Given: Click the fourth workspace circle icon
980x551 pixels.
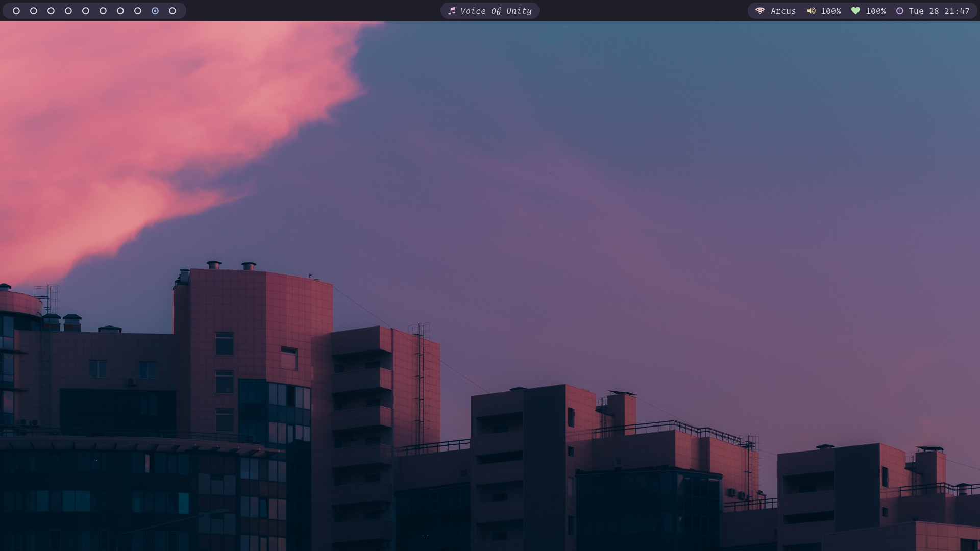Looking at the screenshot, I should [x=68, y=10].
